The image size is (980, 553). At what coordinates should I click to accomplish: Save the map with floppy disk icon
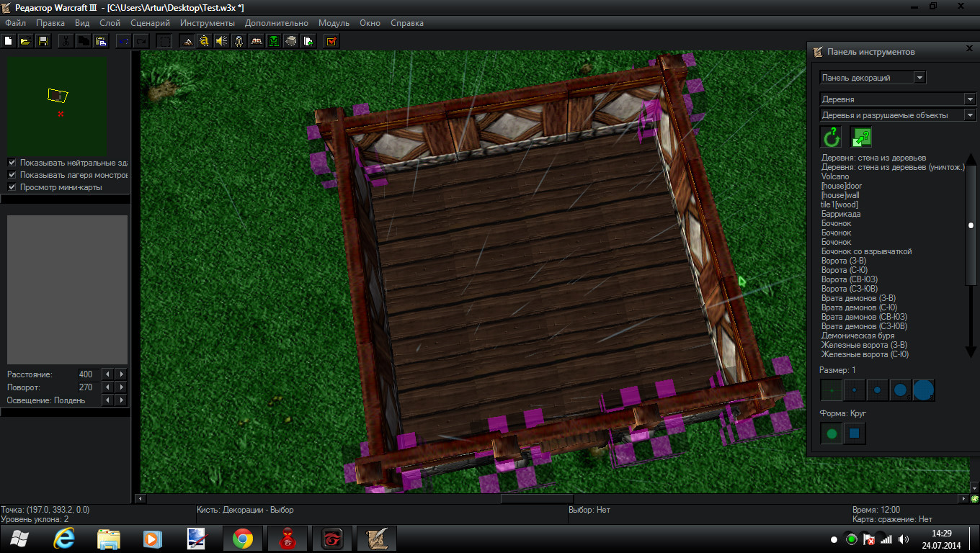tap(43, 41)
